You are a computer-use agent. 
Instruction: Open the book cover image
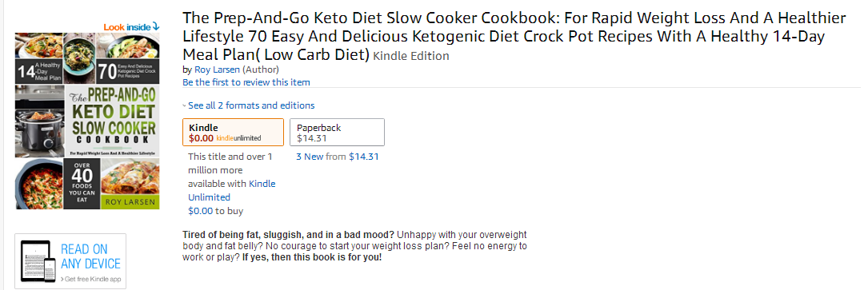[x=87, y=121]
